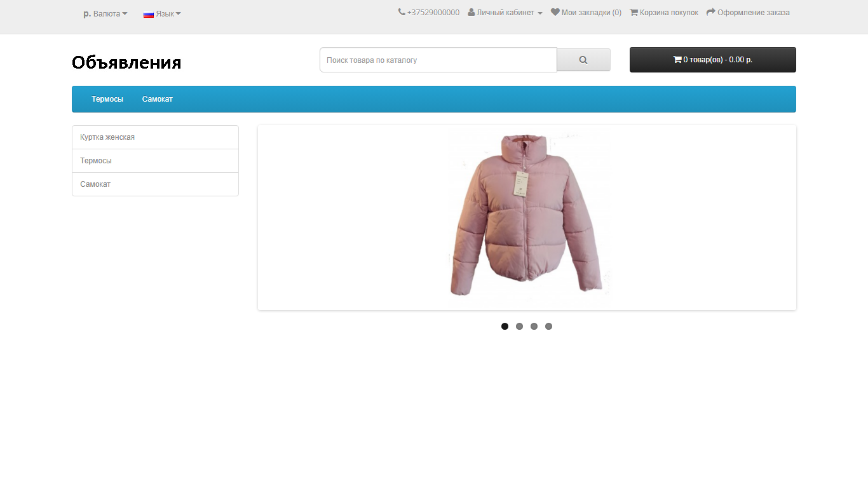868x488 pixels.
Task: Expand the Личный кабинет account menu
Action: coord(505,13)
